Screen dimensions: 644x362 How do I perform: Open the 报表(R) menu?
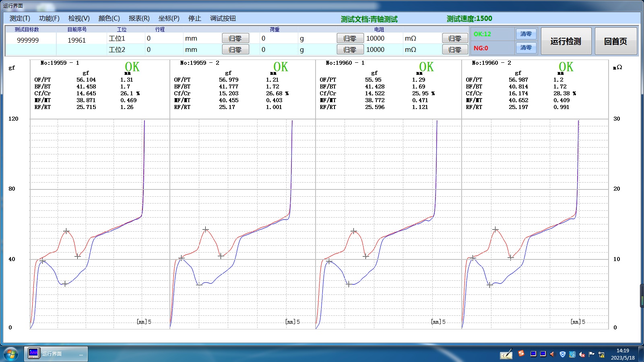(x=139, y=19)
